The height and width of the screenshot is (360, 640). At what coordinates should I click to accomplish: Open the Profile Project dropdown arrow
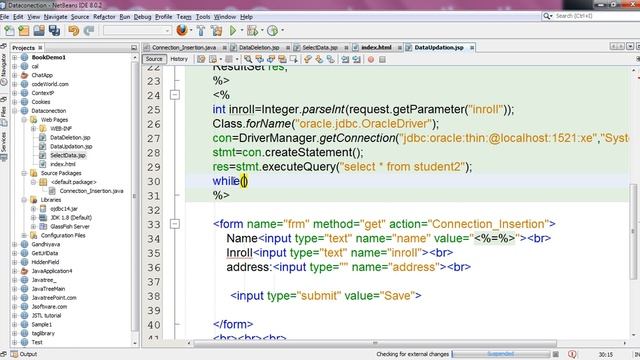[282, 30]
